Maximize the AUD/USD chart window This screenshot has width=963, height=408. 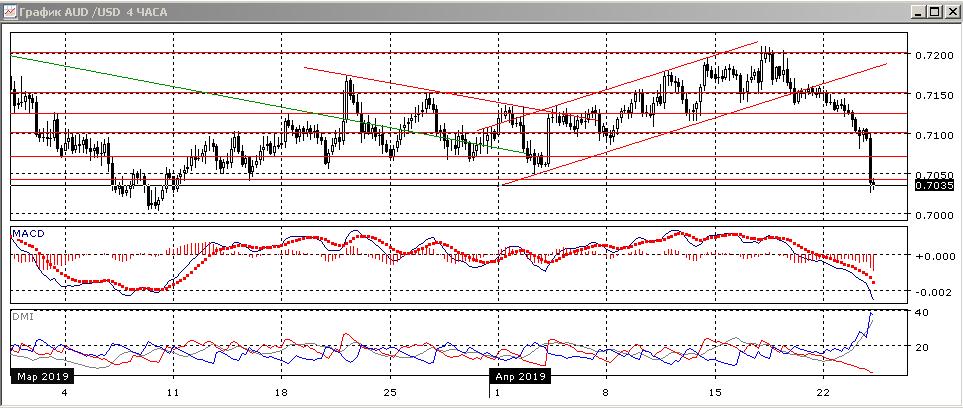935,12
